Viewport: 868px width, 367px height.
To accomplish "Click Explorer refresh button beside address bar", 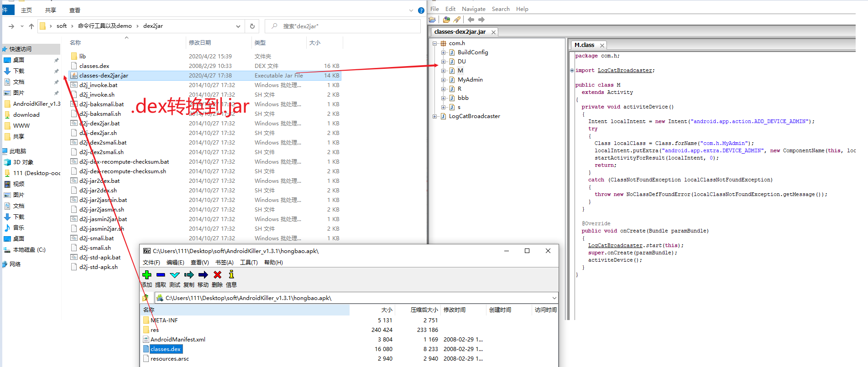I will [x=252, y=26].
